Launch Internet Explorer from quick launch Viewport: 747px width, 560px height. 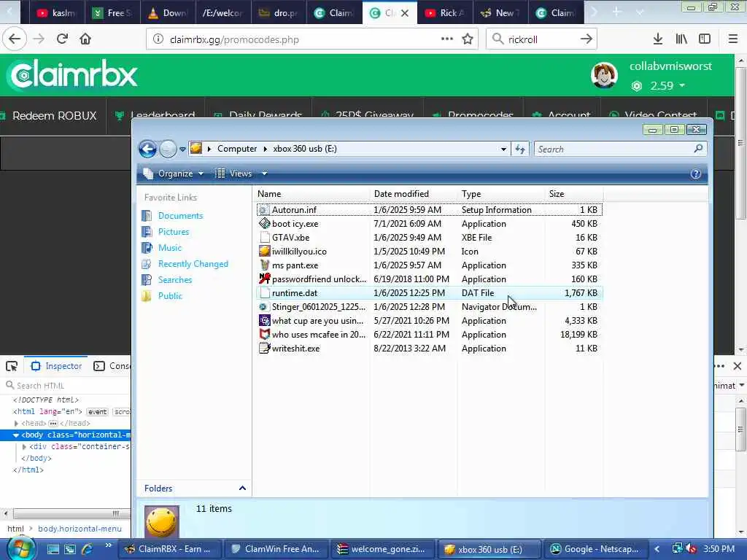(x=88, y=549)
